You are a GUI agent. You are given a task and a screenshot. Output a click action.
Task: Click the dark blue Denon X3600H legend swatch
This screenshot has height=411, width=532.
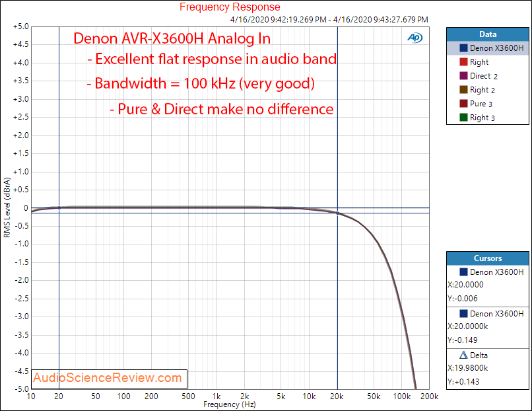tap(463, 48)
